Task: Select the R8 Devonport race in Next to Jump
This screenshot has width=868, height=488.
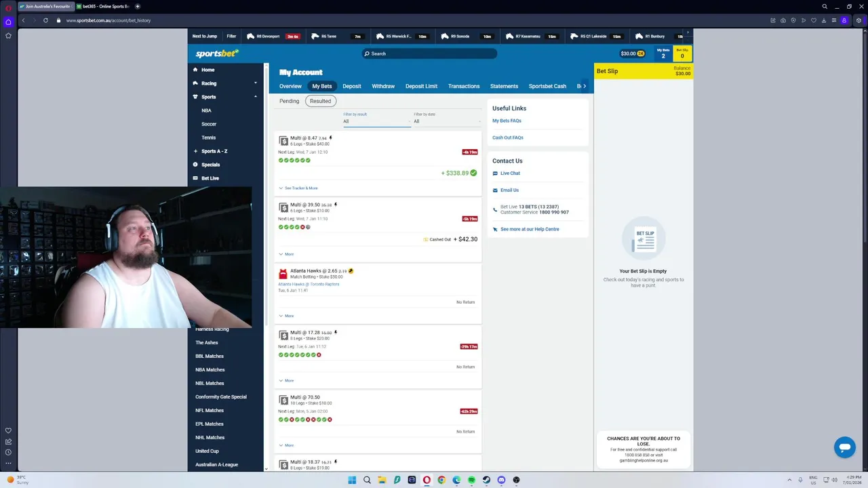Action: (x=273, y=37)
